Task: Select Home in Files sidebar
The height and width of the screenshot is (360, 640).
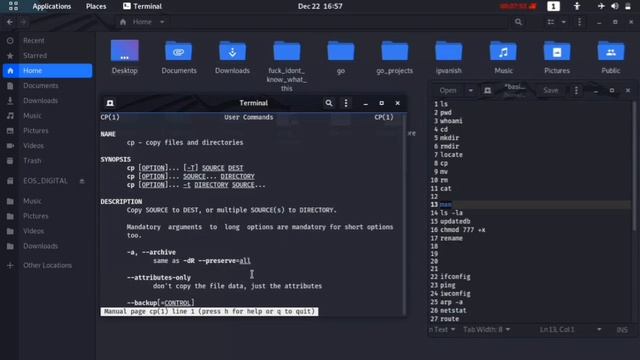Action: (x=47, y=71)
